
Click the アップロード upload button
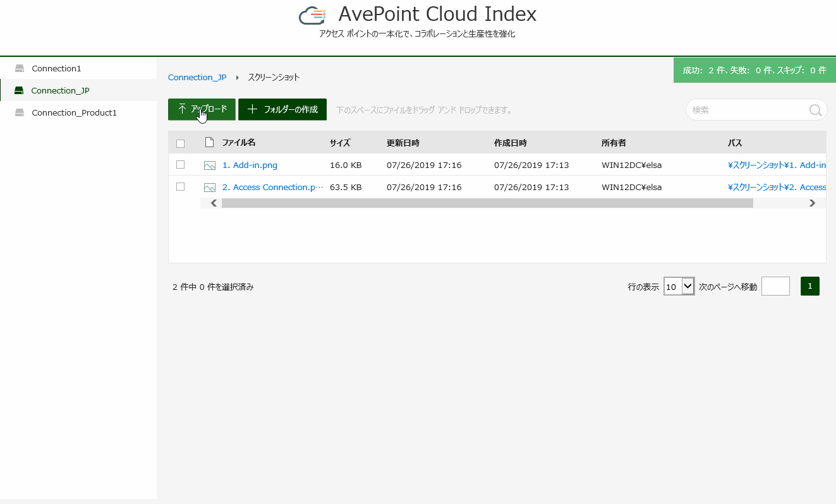pos(202,109)
